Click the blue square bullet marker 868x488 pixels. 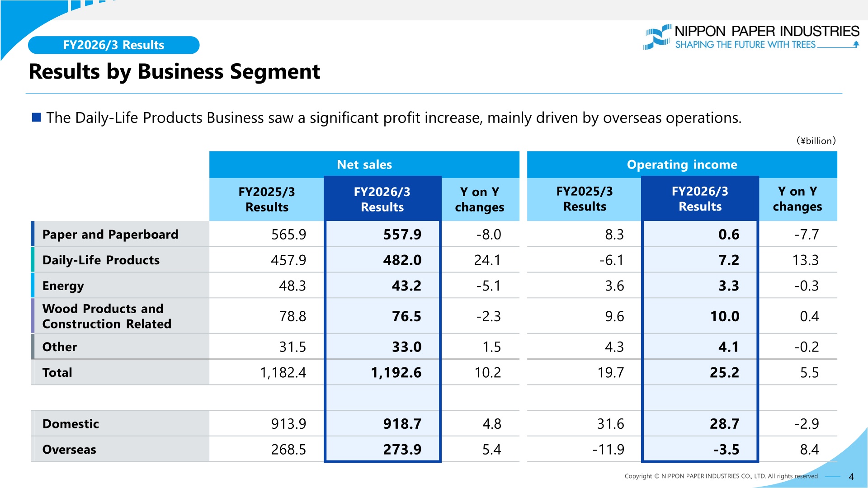click(37, 118)
